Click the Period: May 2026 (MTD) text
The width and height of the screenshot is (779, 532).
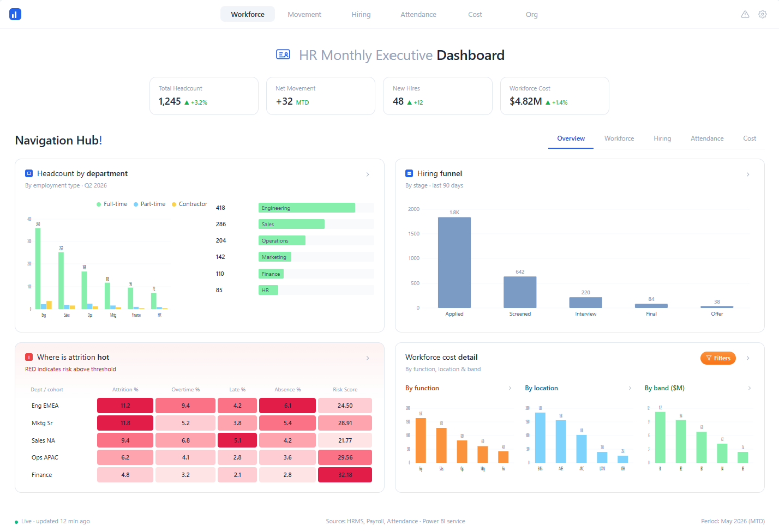click(733, 522)
